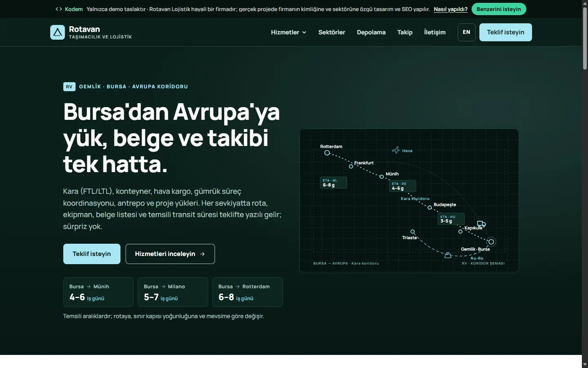Click the RV · KORİDOR ŞEMASI caption
This screenshot has width=588, height=368.
coord(483,263)
